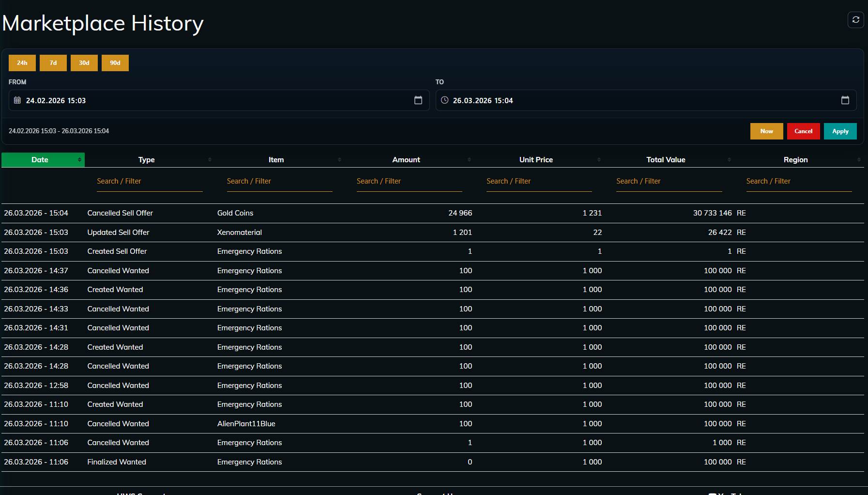
Task: Click the sort icon beside Total Value
Action: point(731,159)
